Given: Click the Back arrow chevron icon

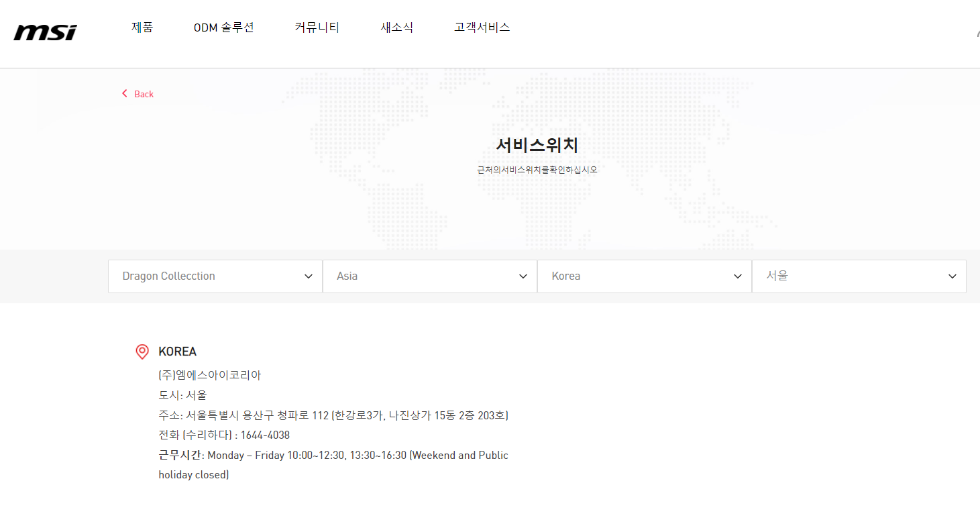Looking at the screenshot, I should (x=125, y=94).
